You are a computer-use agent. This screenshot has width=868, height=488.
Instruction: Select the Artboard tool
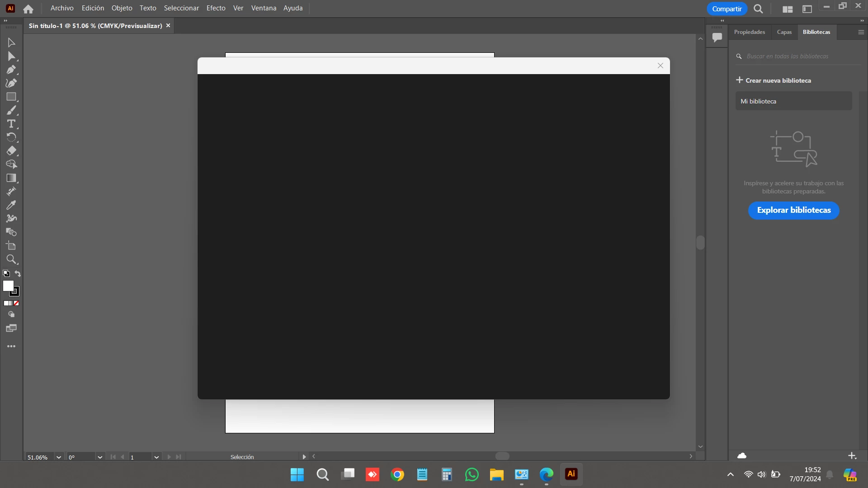[x=11, y=246]
